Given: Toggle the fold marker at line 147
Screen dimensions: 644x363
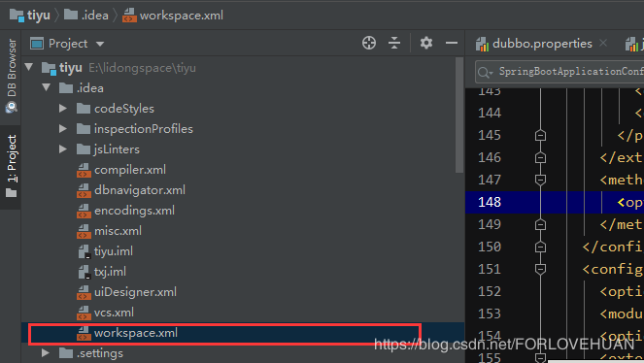Looking at the screenshot, I should coord(540,180).
